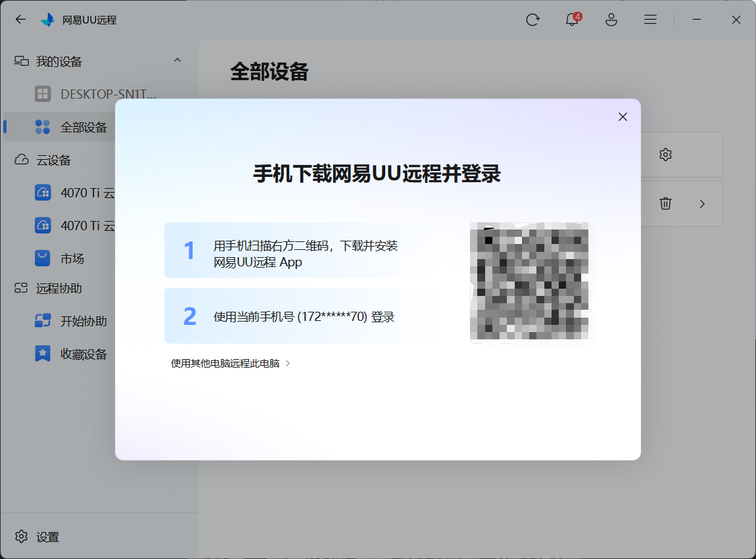Screen dimensions: 756x559
Task: Click the first 4070 Ti cloud icon
Action: 43,193
